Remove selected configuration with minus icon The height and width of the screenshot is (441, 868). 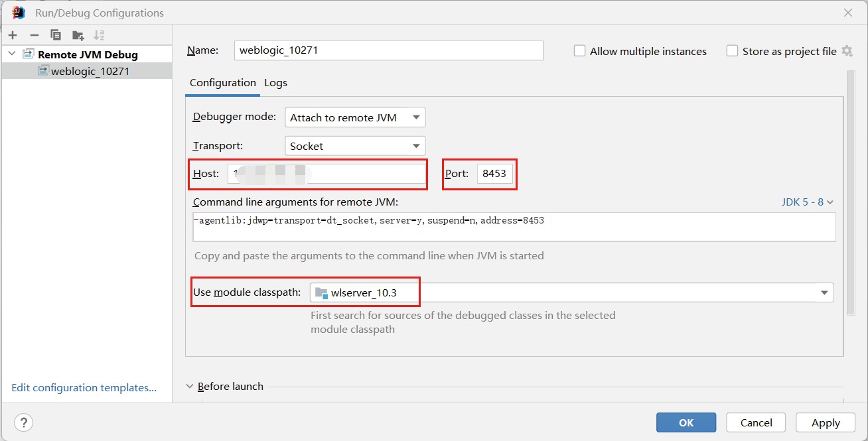pos(35,35)
